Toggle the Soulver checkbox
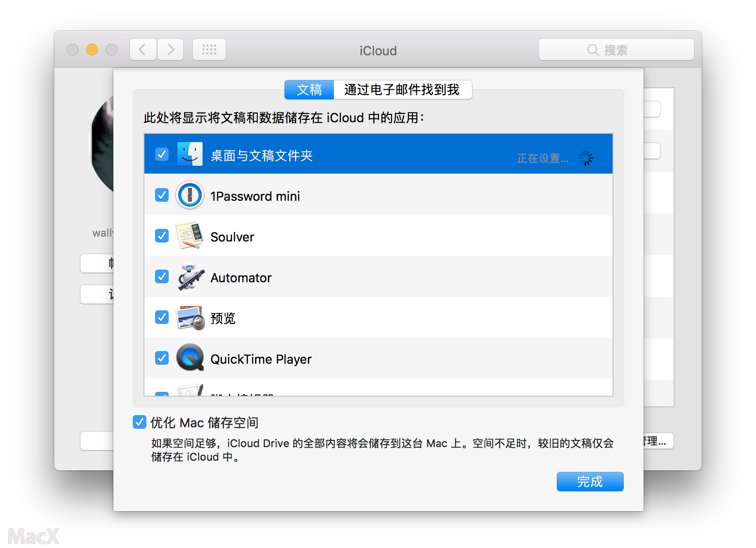This screenshot has width=756, height=548. (x=162, y=236)
